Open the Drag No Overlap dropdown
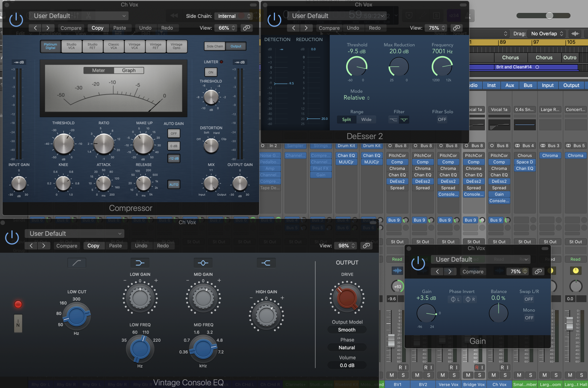Screen dimensions: 588x388 coord(547,33)
